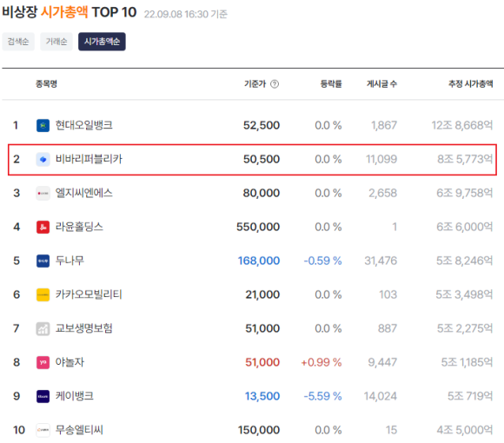Click the 6조 6,000억 market cap
Viewport: 504px width, 443px height.
pos(465,227)
